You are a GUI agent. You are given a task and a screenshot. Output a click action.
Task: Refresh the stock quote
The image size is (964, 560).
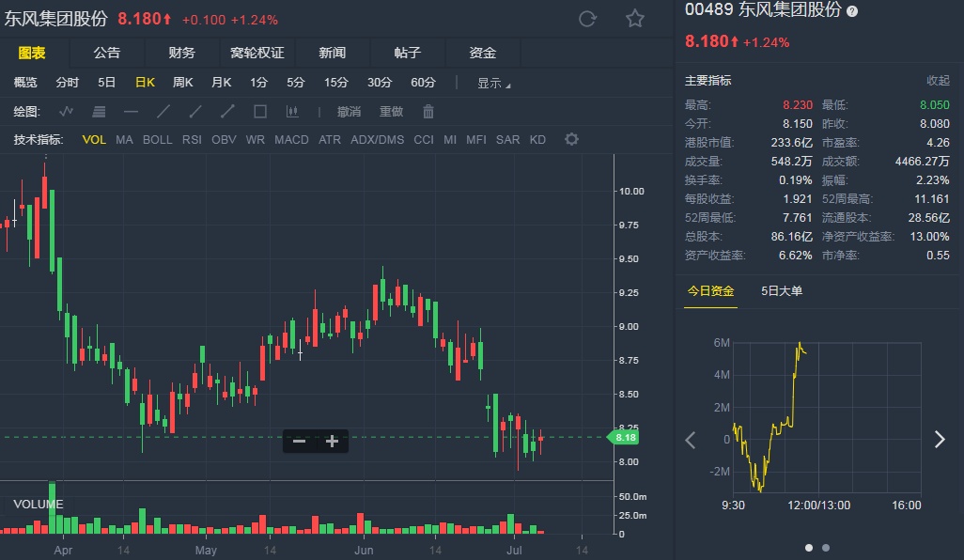[588, 19]
